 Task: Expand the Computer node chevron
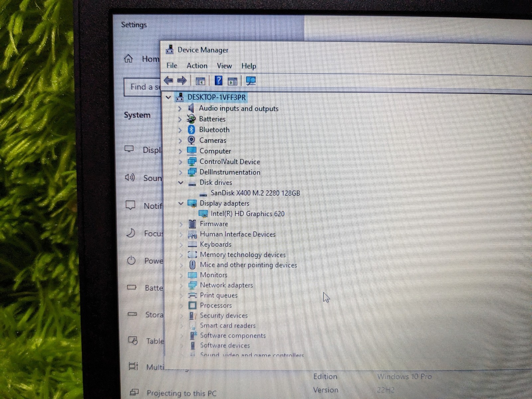[180, 151]
